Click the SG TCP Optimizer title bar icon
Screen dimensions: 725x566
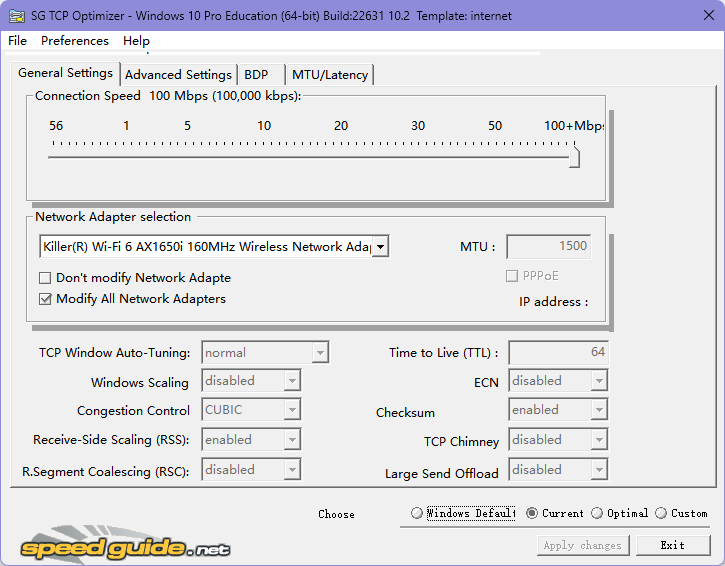coord(16,16)
